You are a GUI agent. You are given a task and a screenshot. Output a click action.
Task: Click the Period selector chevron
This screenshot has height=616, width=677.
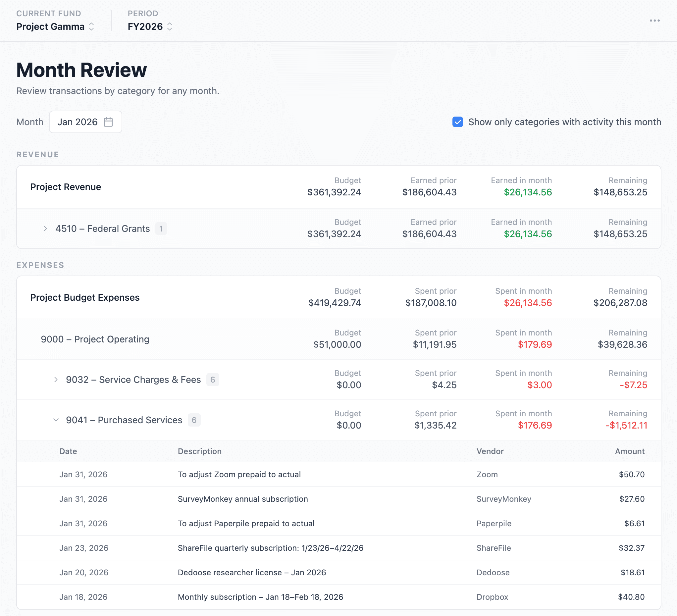pos(170,26)
